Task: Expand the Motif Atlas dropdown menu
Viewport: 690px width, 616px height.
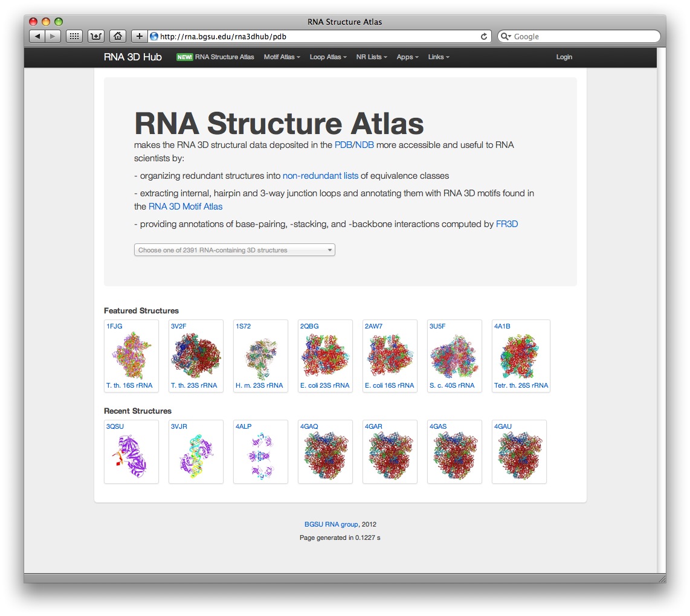Action: tap(282, 57)
